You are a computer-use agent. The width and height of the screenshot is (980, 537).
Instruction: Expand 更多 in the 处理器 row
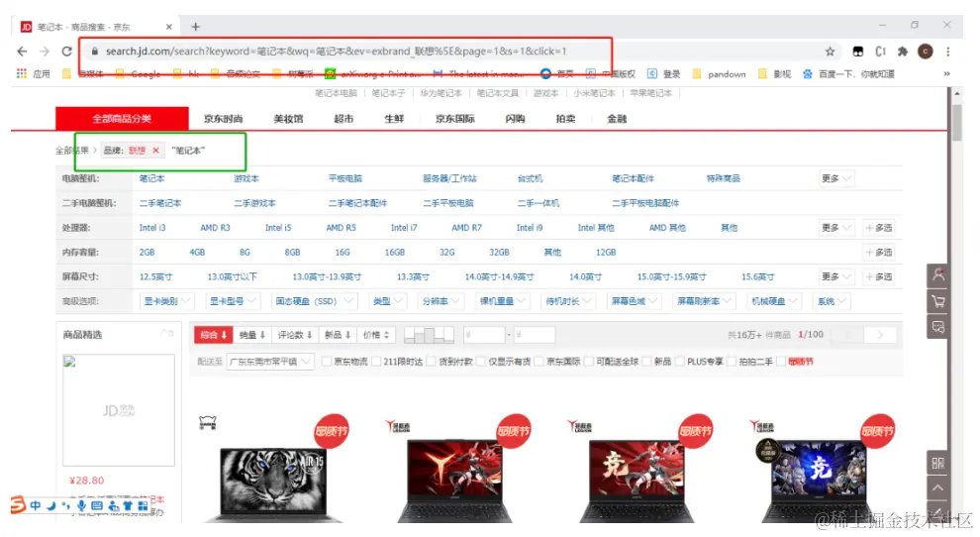(835, 228)
